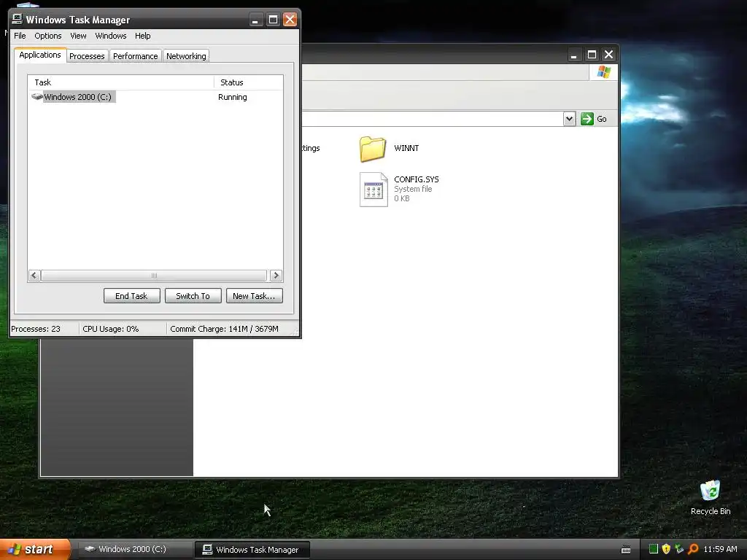This screenshot has height=560, width=747.
Task: Click the Status column header
Action: click(x=248, y=82)
